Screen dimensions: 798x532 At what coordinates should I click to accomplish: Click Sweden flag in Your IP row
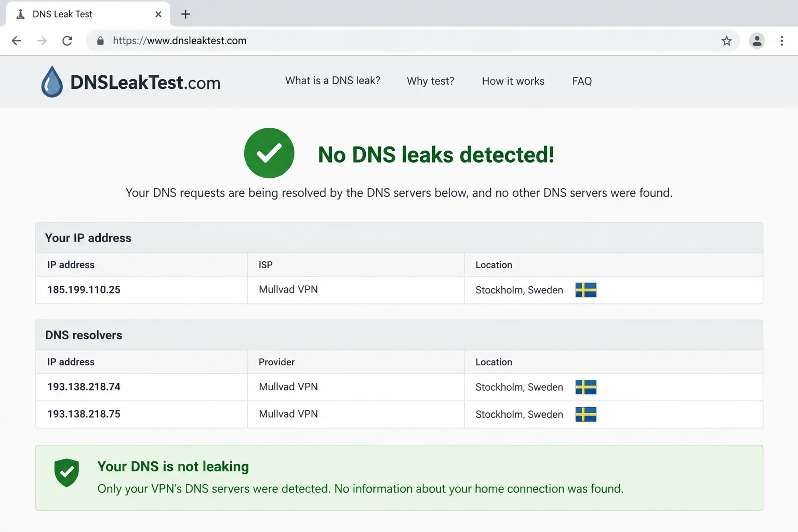click(586, 290)
